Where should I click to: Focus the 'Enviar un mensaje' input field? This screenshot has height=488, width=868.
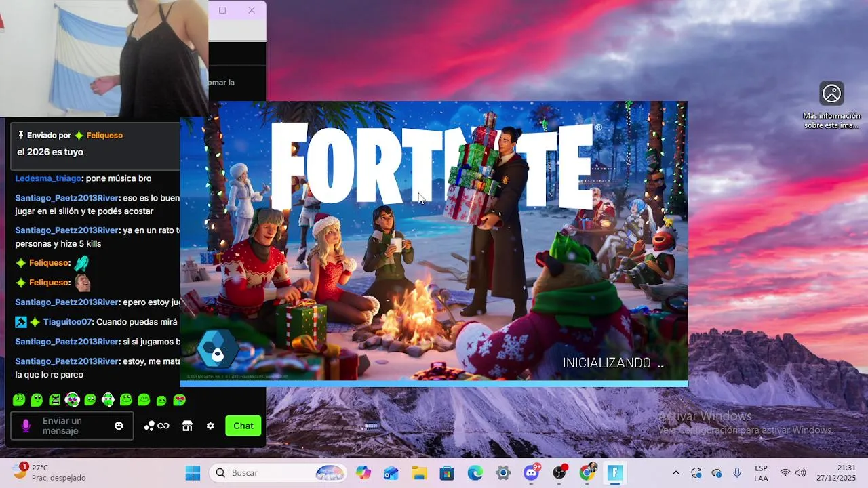[x=72, y=426]
